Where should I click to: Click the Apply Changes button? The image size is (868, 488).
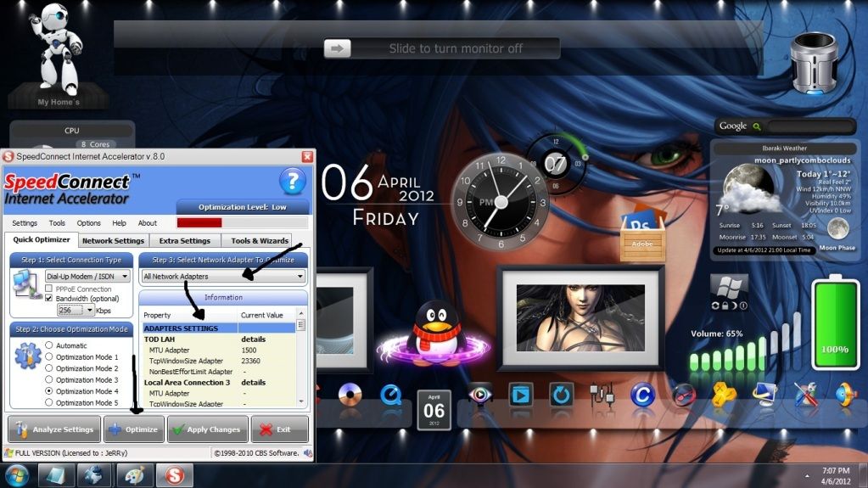click(208, 429)
